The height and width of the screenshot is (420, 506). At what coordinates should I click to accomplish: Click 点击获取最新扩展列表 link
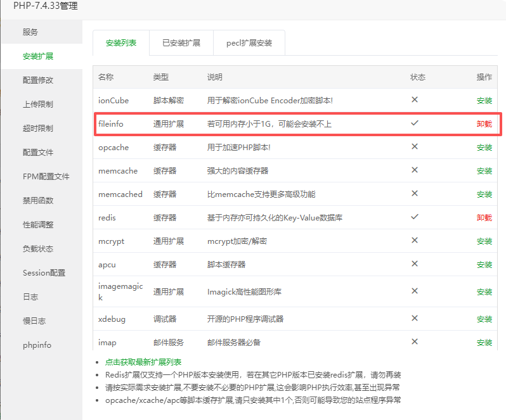click(x=143, y=362)
